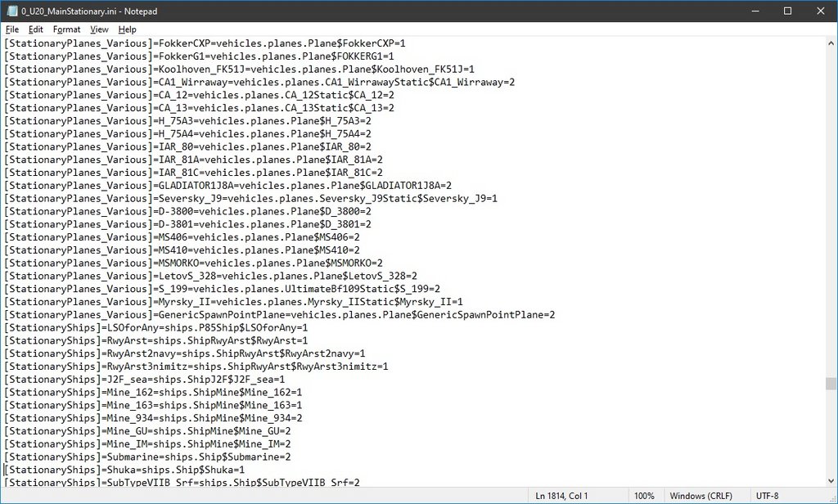Close the Notepad window

[x=820, y=11]
